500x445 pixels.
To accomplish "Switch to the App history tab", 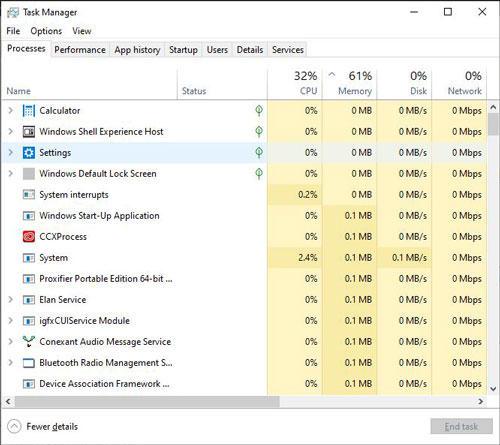I will (137, 50).
